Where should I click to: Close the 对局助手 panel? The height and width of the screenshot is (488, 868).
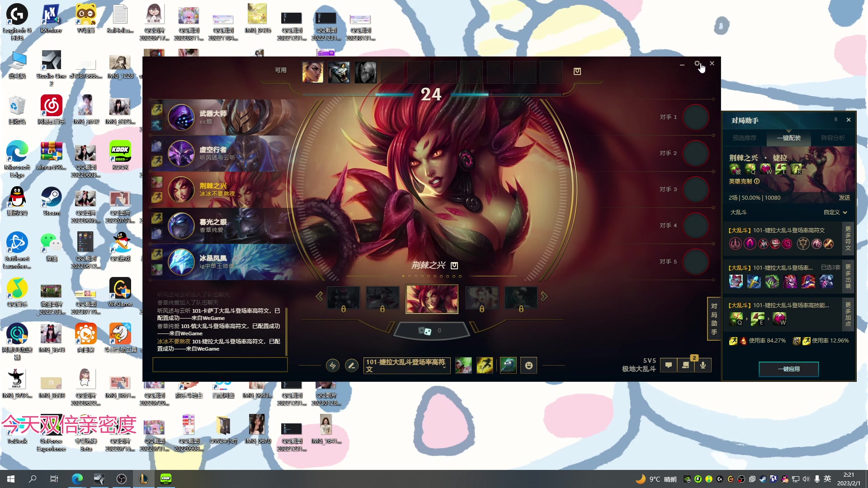tap(849, 120)
